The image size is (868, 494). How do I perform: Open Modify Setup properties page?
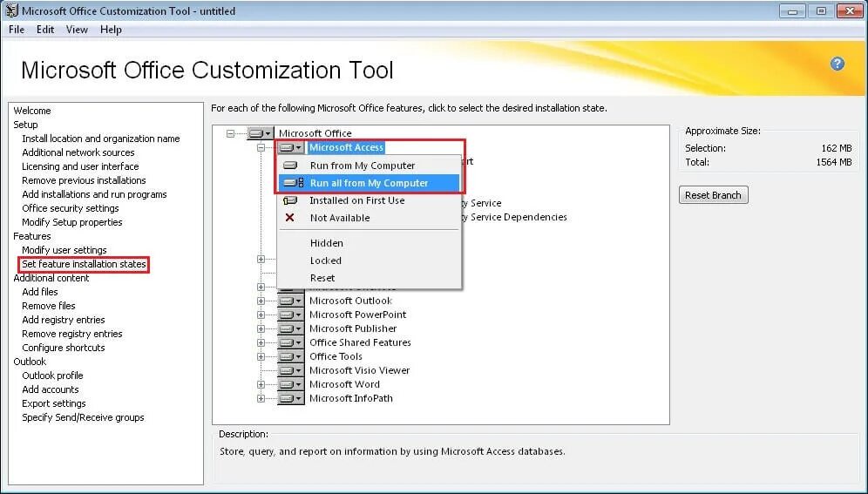coord(72,222)
